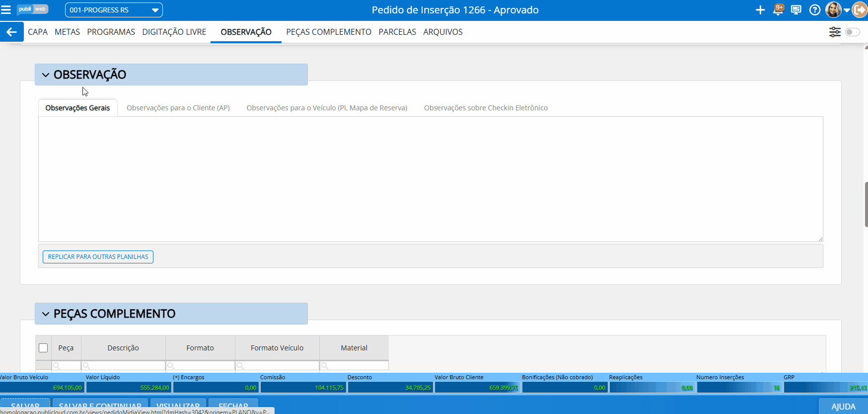Screen dimensions: 868x414
Task: Open help question mark icon
Action: point(814,10)
